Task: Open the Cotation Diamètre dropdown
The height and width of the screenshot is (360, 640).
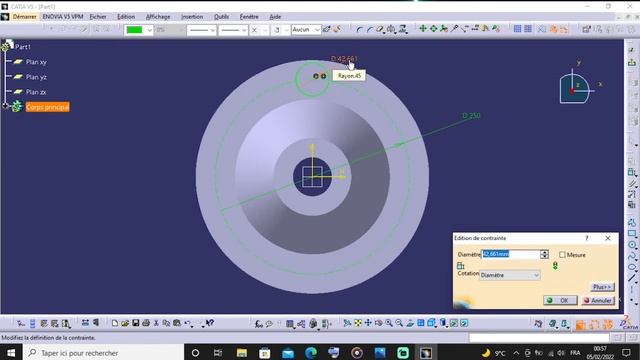Action: (x=509, y=276)
